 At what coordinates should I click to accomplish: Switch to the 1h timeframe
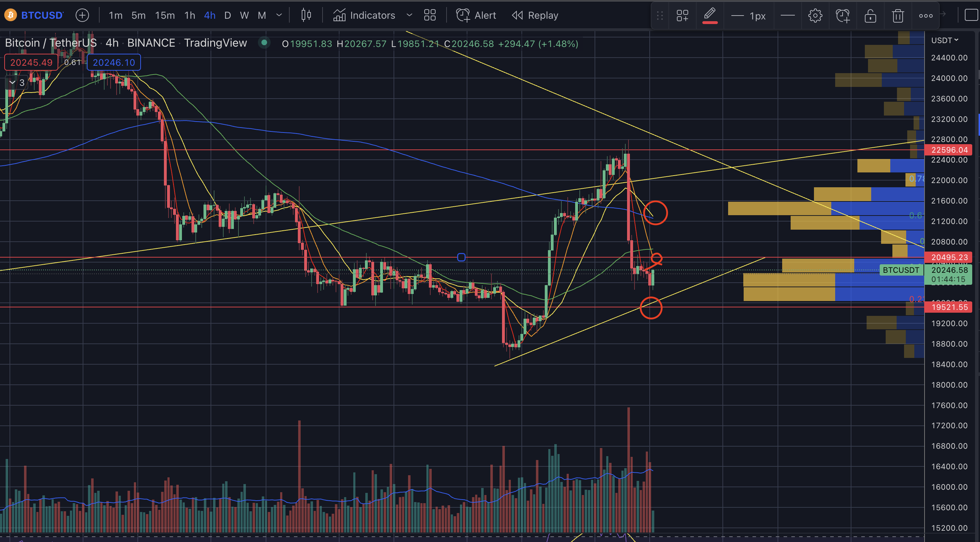[x=189, y=15]
